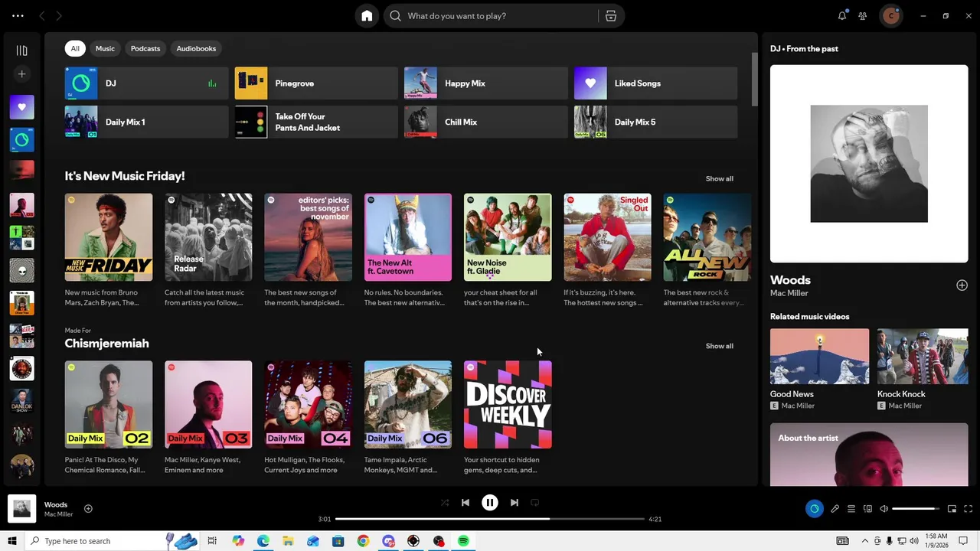Click the "It's New Music Friday!" heading
Viewport: 980px width, 551px height.
pos(125,176)
